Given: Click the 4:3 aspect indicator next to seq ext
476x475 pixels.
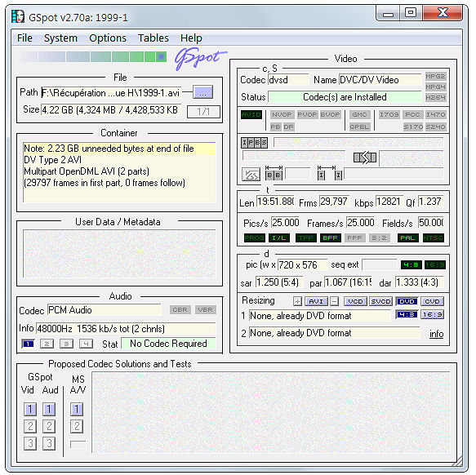Looking at the screenshot, I should point(411,264).
